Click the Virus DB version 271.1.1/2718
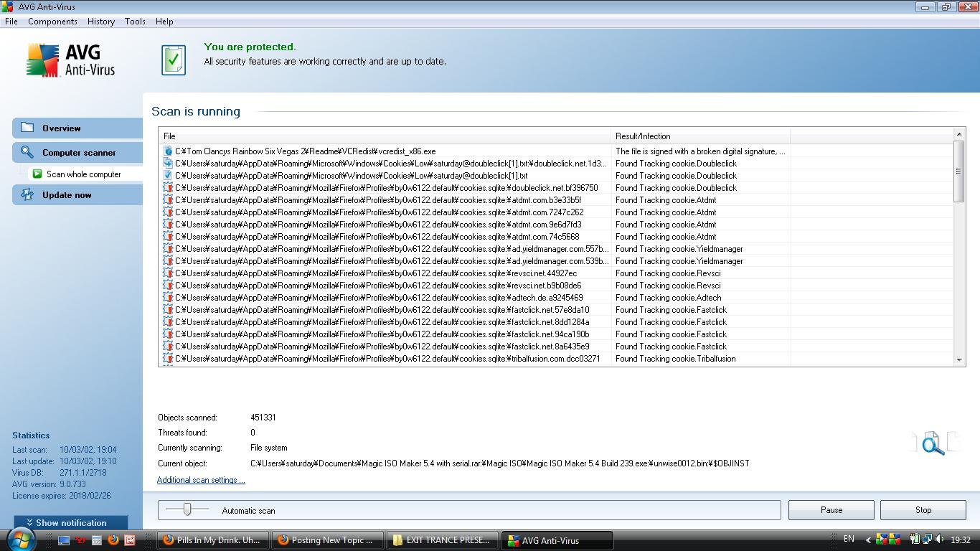The width and height of the screenshot is (980, 551). [83, 473]
